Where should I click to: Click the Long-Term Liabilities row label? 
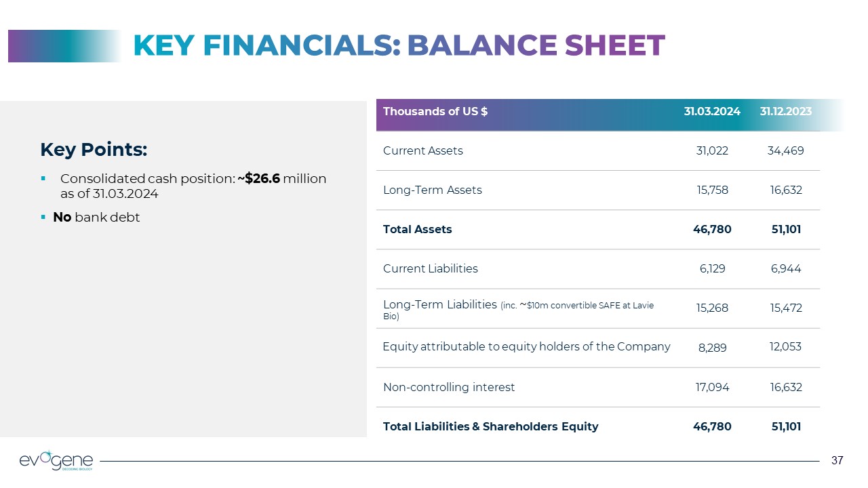tap(439, 305)
